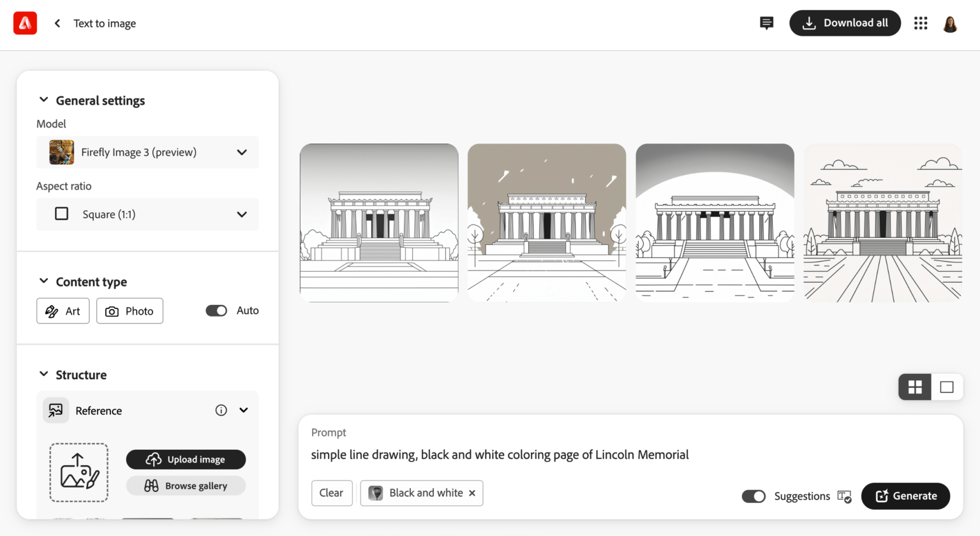Clear the prompt with the Clear button
Viewport: 980px width, 536px height.
point(332,493)
